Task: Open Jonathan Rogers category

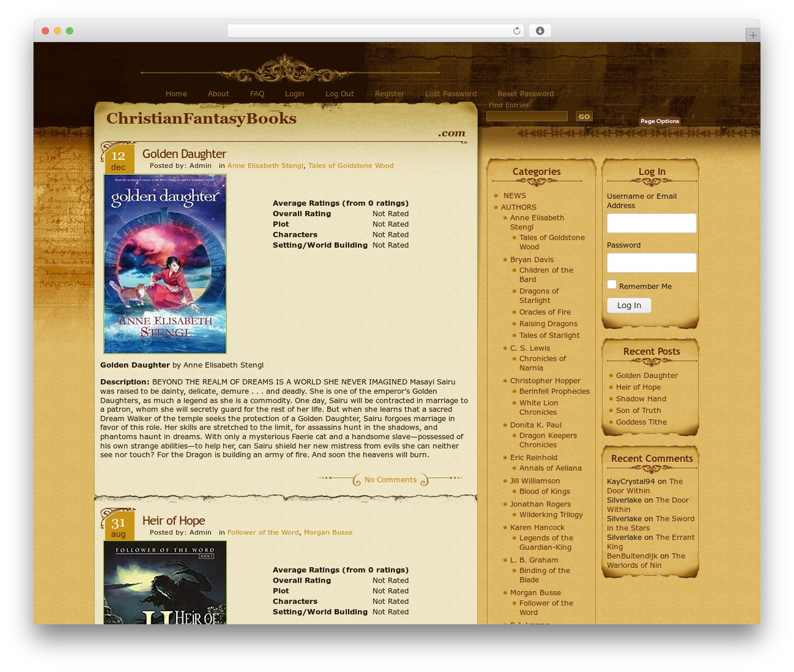Action: 540,504
